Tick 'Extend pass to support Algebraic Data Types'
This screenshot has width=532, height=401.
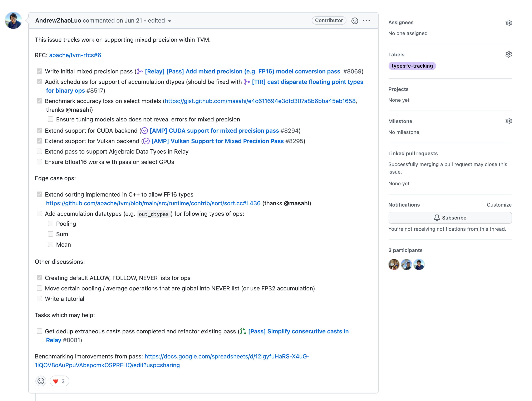[x=39, y=151]
